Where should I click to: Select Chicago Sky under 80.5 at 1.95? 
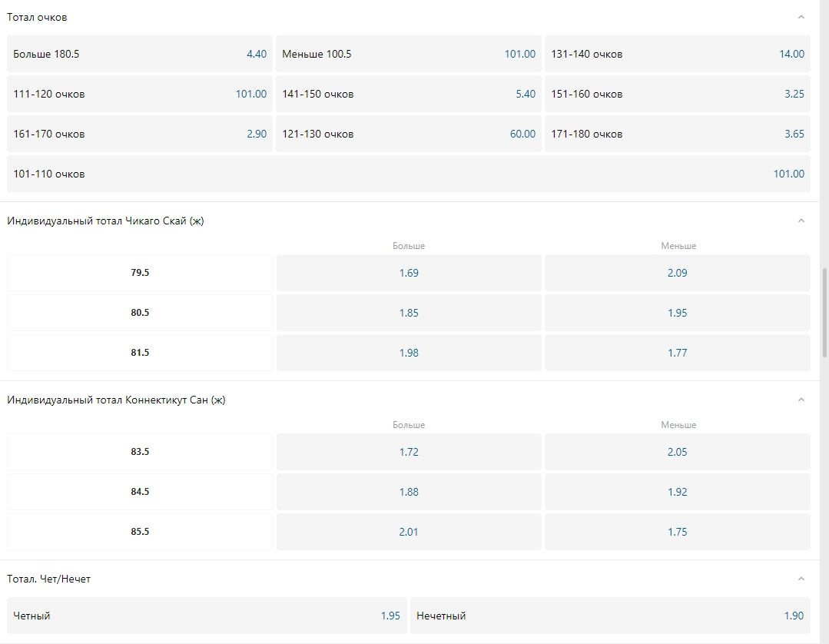coord(677,313)
